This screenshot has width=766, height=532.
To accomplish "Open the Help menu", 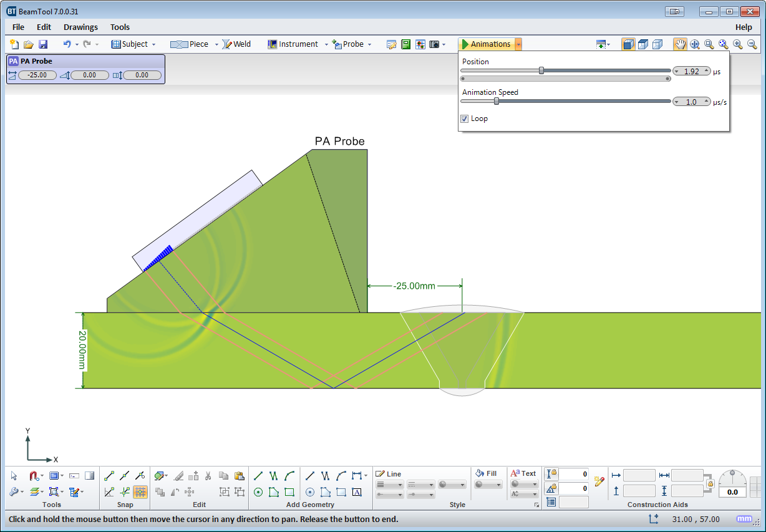I will [744, 27].
